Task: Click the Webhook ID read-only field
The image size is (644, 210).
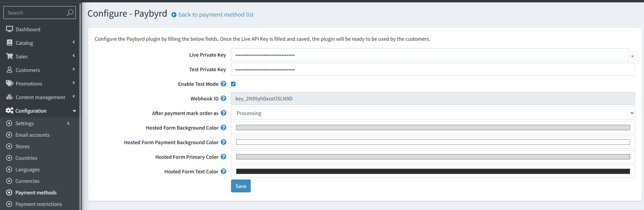Action: pyautogui.click(x=433, y=98)
